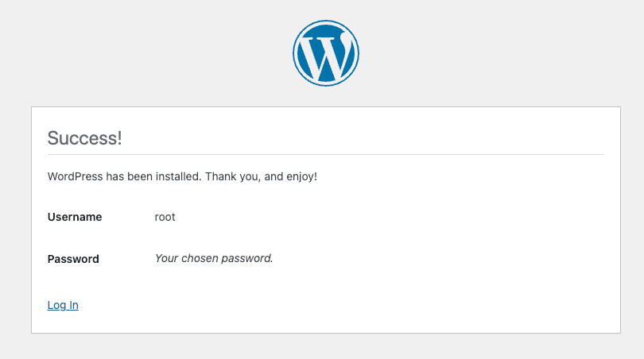This screenshot has height=359, width=644.
Task: Click the word chosen in the italic text
Action: tap(200, 258)
